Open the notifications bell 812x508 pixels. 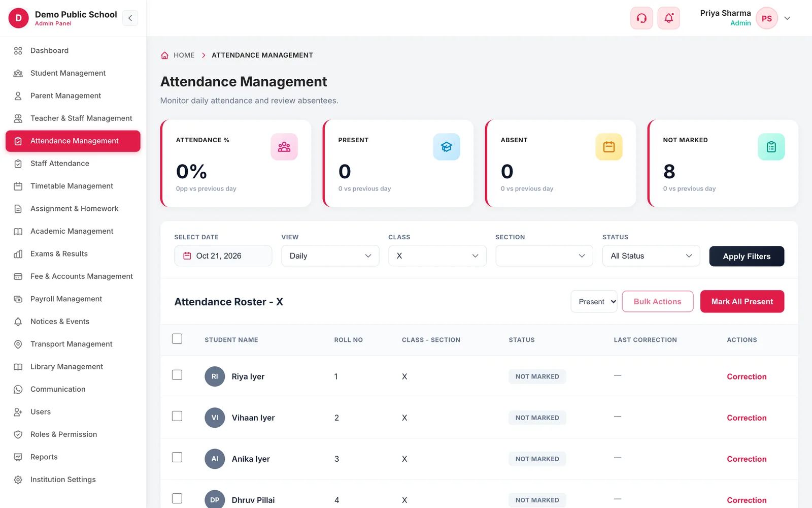669,18
